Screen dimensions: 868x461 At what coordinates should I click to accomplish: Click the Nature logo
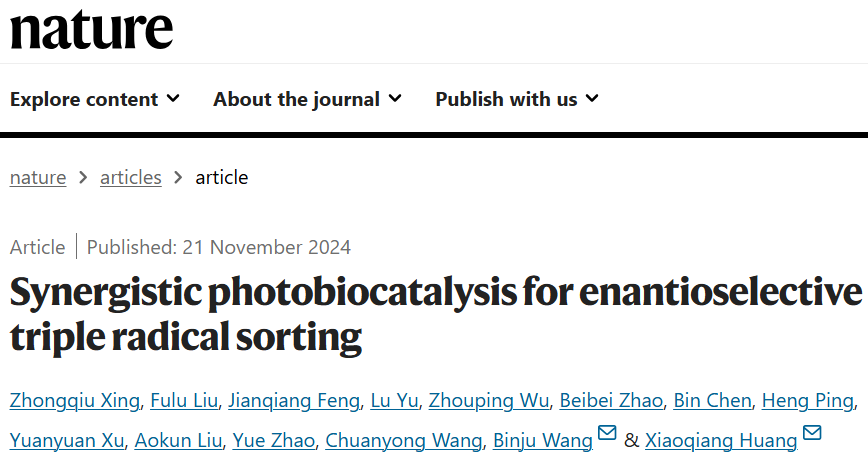[x=91, y=29]
